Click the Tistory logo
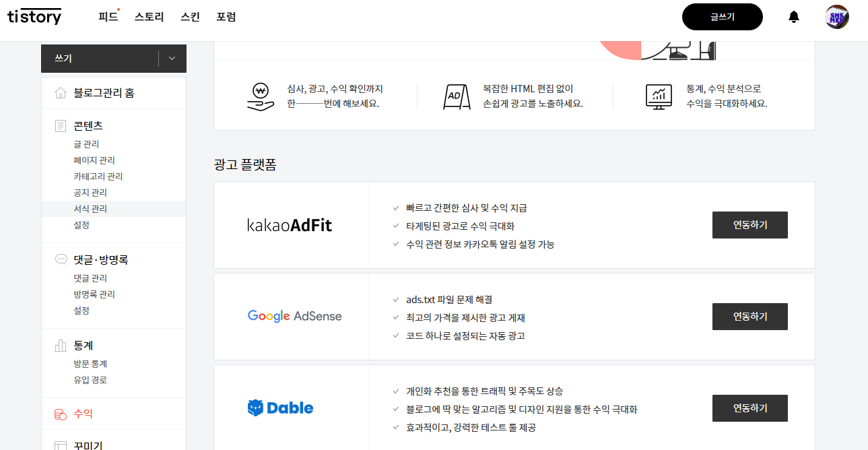 [x=34, y=17]
